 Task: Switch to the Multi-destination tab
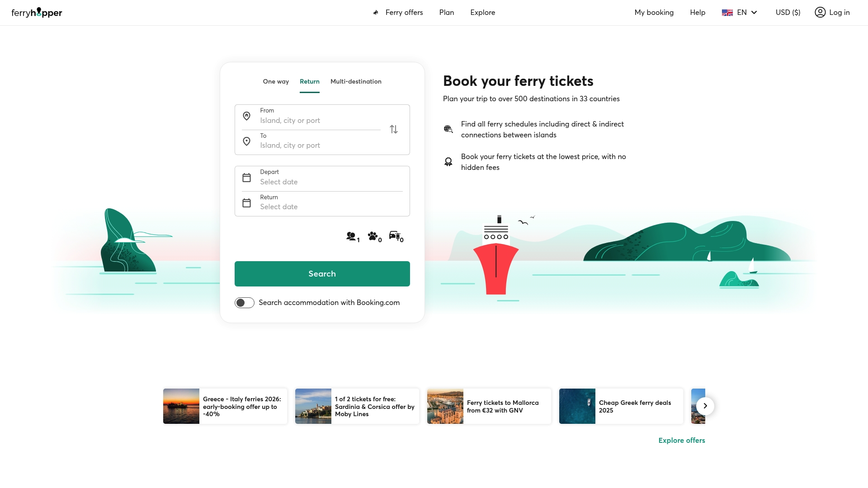point(356,82)
